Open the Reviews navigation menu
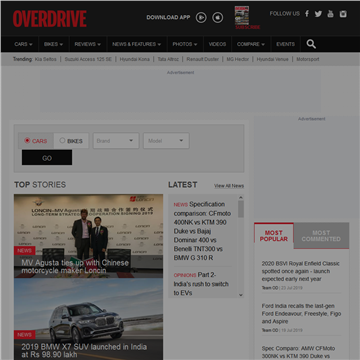Viewport: 360px width, 360px height. coord(88,44)
